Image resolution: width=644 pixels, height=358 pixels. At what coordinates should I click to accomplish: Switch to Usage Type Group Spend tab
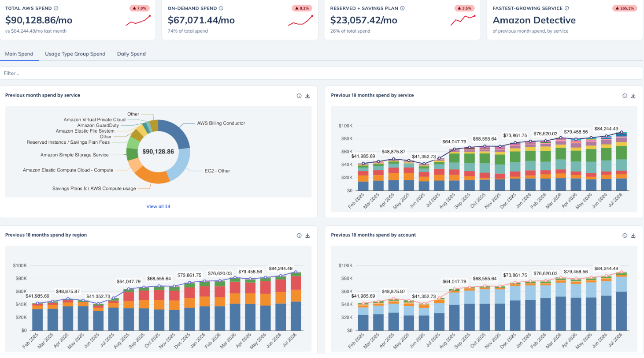pos(75,54)
